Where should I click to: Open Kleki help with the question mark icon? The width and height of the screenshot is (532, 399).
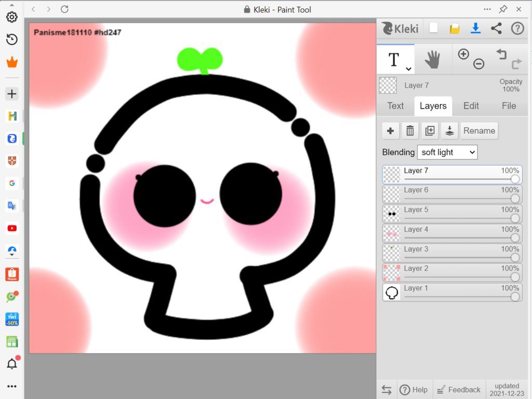pyautogui.click(x=517, y=28)
